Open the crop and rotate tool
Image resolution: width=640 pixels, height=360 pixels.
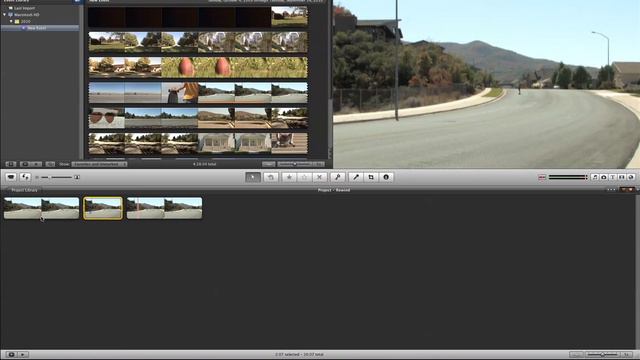coord(371,177)
